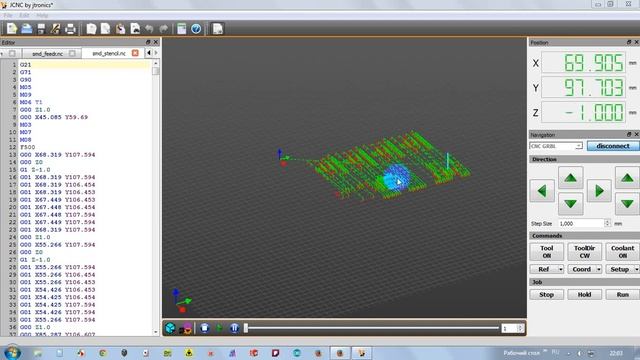Click the Z position display
The width and height of the screenshot is (640, 360).
coord(584,112)
